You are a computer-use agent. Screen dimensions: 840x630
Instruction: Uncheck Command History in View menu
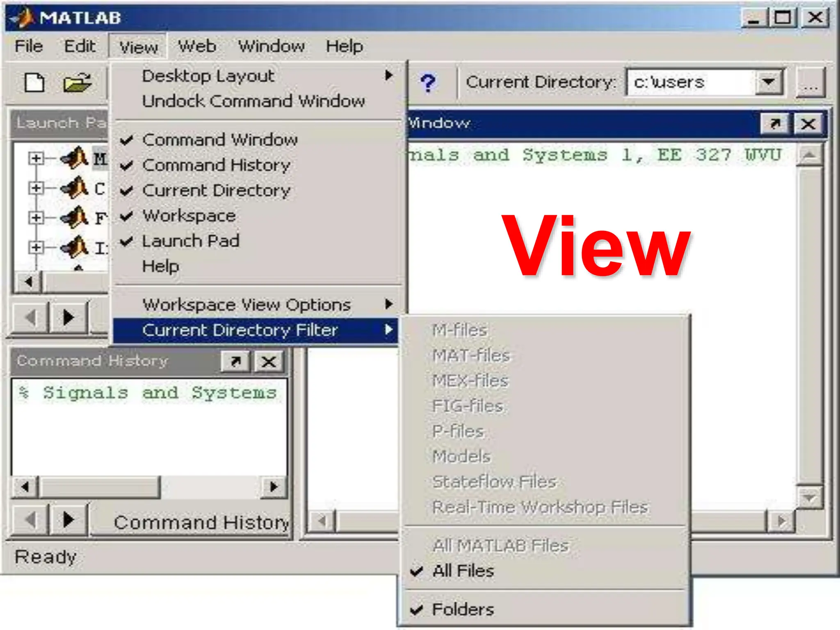[x=216, y=165]
